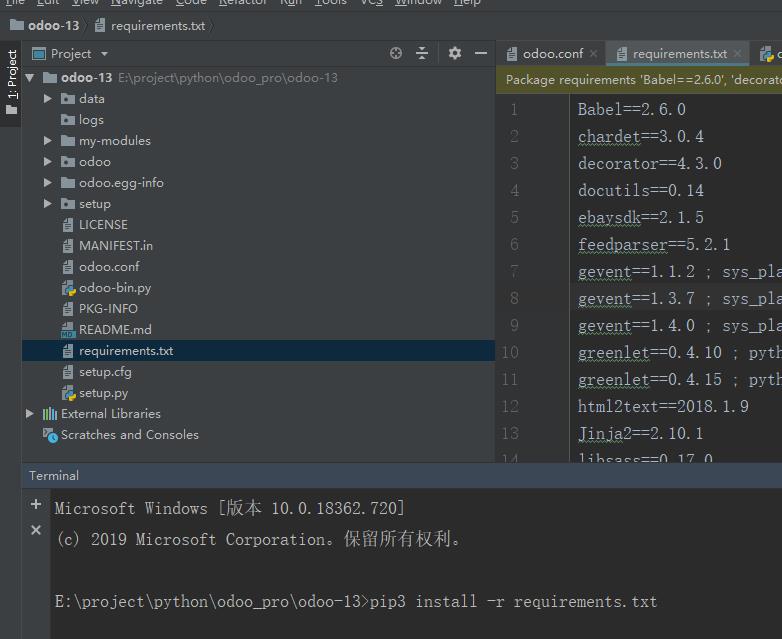Select setup.cfg in the project tree
The width and height of the screenshot is (782, 639).
pyautogui.click(x=258, y=372)
